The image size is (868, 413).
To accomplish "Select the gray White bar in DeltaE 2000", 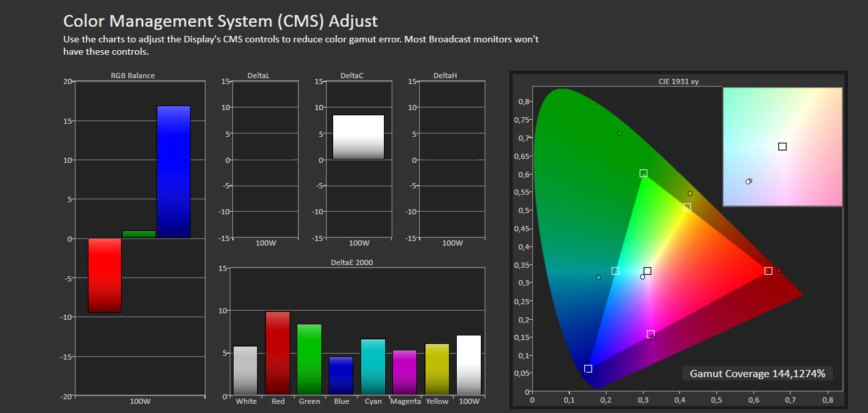I will coord(246,370).
